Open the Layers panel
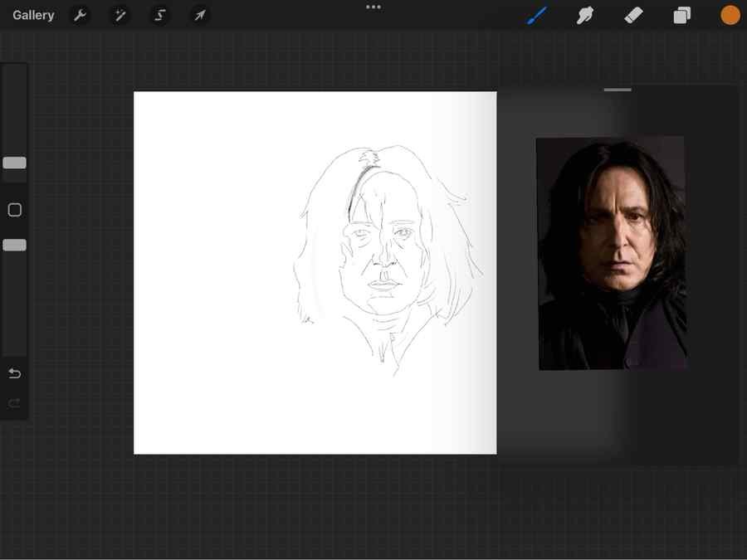747x560 pixels. click(681, 15)
